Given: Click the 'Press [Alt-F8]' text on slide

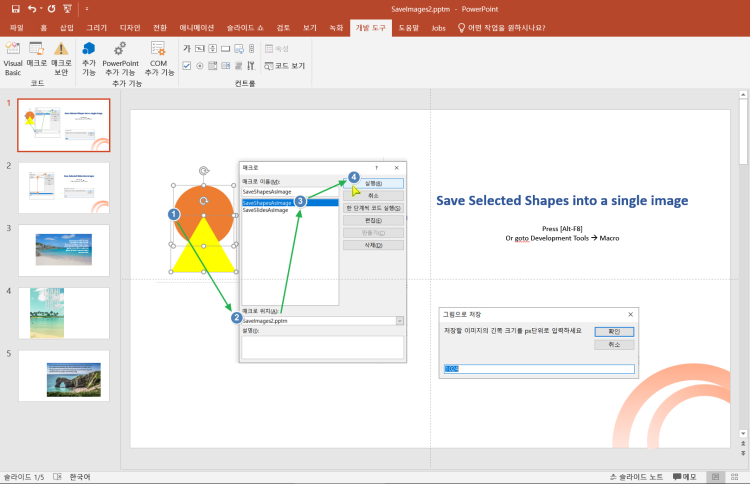Looking at the screenshot, I should pos(562,229).
